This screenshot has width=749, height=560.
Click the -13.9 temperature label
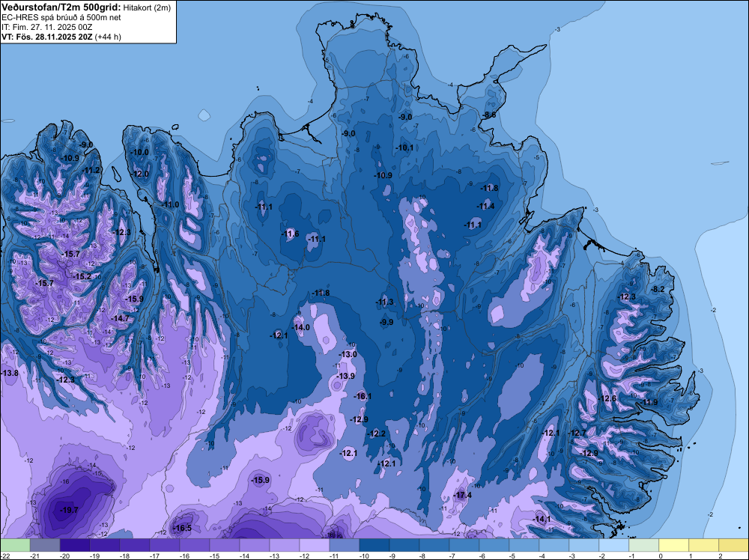point(346,376)
